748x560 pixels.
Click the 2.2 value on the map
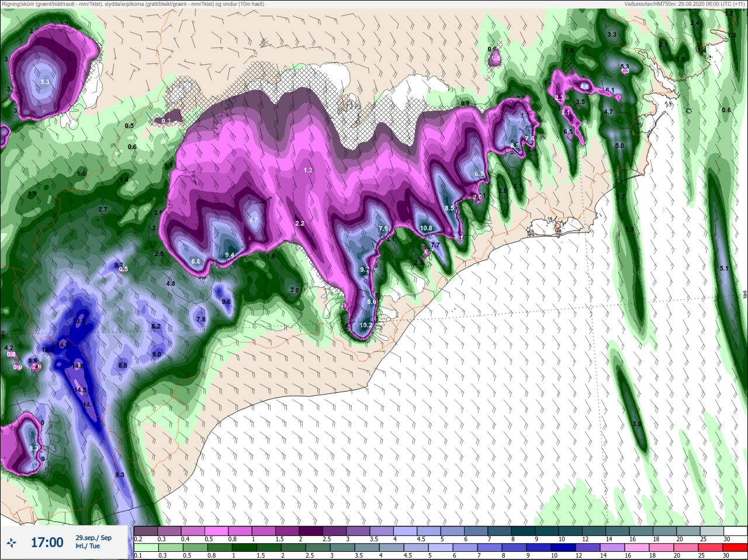pos(300,223)
